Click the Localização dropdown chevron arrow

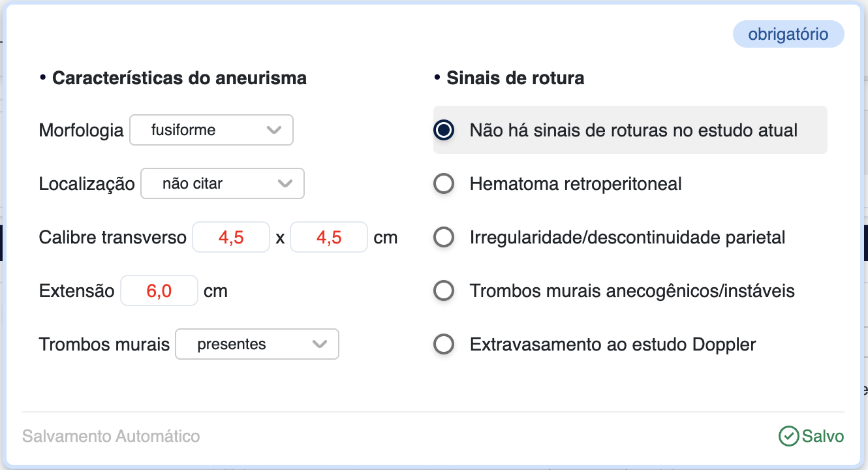tap(285, 183)
